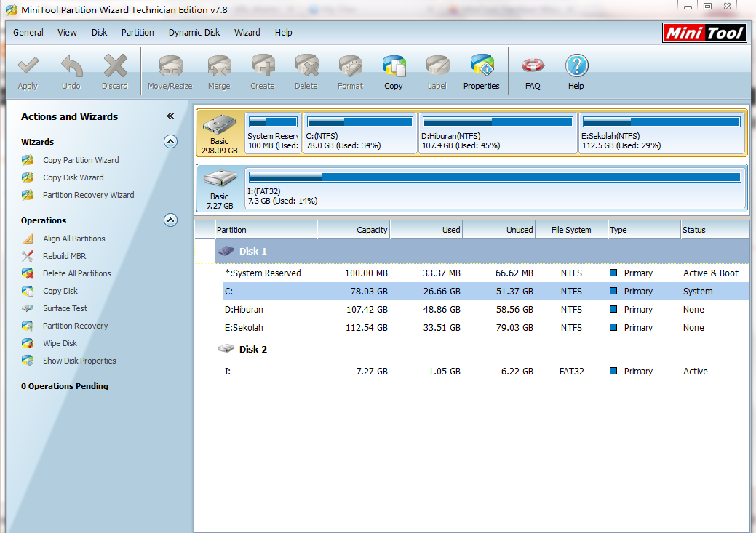Click the Undo arrow icon
Screen dimensions: 756x533
coord(71,65)
